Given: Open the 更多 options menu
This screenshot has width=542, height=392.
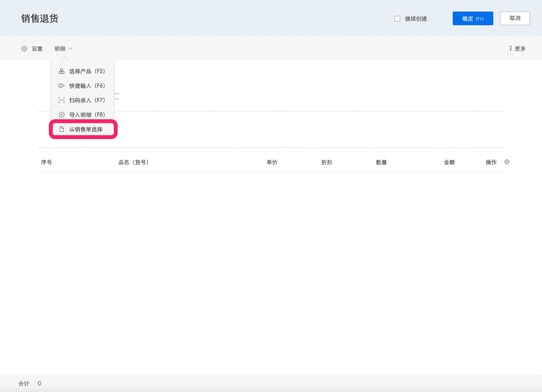Looking at the screenshot, I should click(517, 49).
